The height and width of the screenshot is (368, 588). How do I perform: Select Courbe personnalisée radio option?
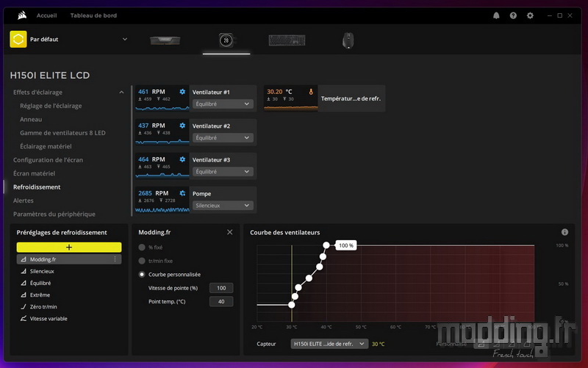[142, 274]
